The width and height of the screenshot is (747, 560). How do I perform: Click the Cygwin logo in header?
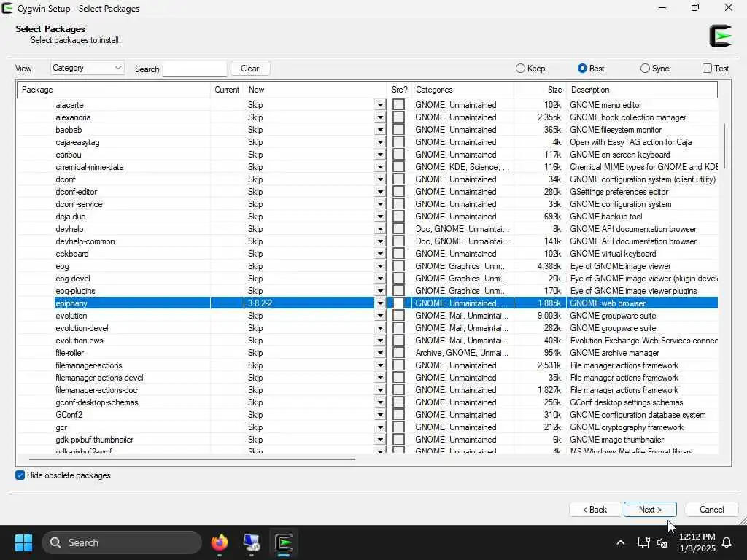tap(720, 36)
